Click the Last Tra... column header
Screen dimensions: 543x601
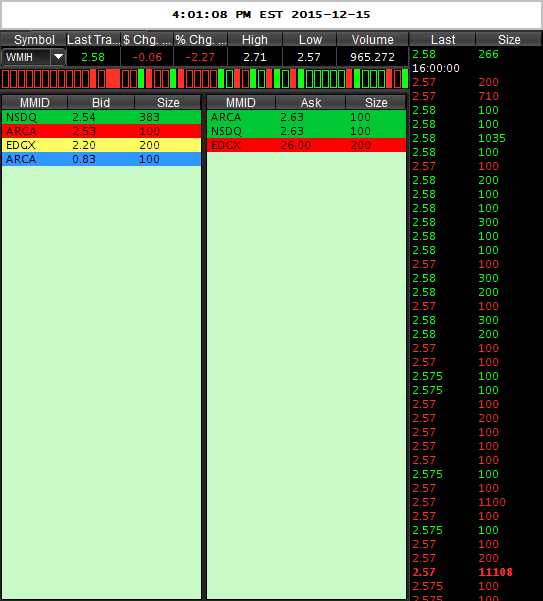pos(94,39)
